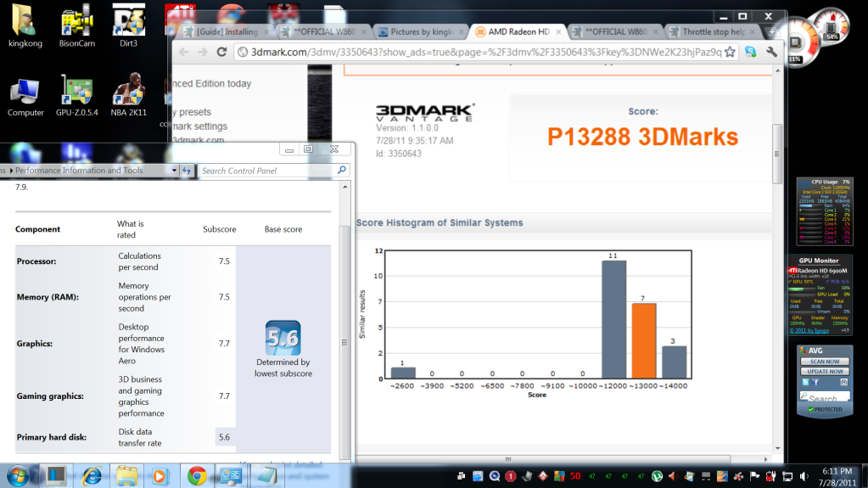Viewport: 868px width, 488px height.
Task: Click the Chrome back arrow
Action: (184, 52)
